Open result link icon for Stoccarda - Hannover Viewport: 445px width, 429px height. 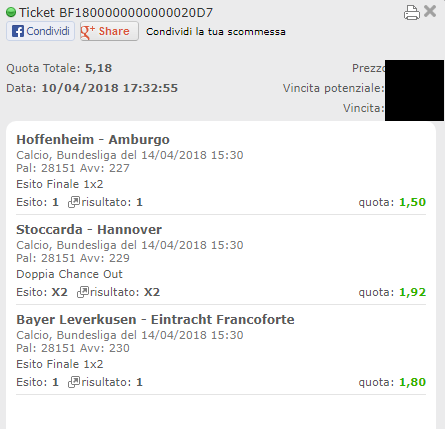[83, 292]
